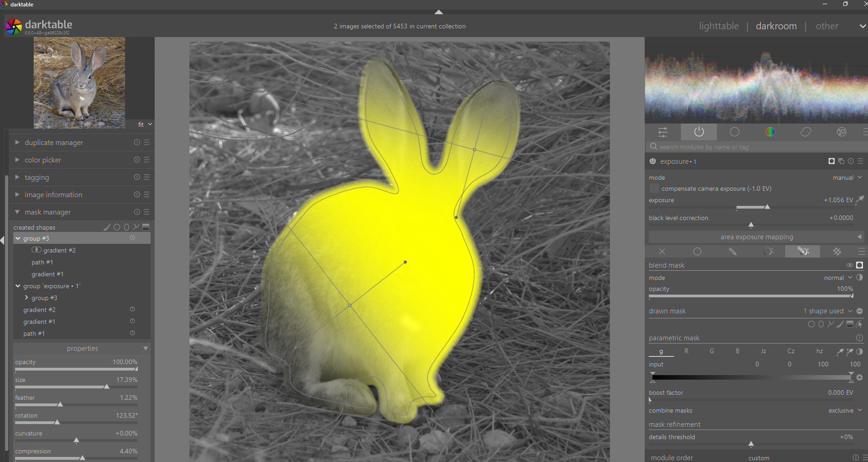The image size is (868, 462).
Task: Expand the color picker panel
Action: 43,160
